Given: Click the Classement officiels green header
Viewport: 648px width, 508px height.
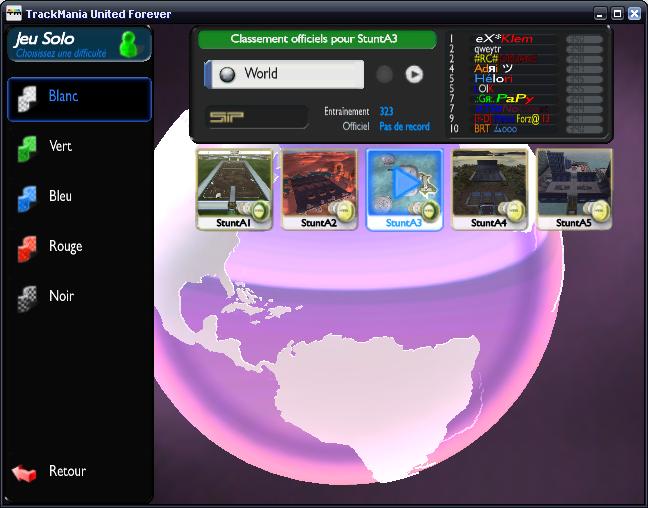Looking at the screenshot, I should 317,39.
